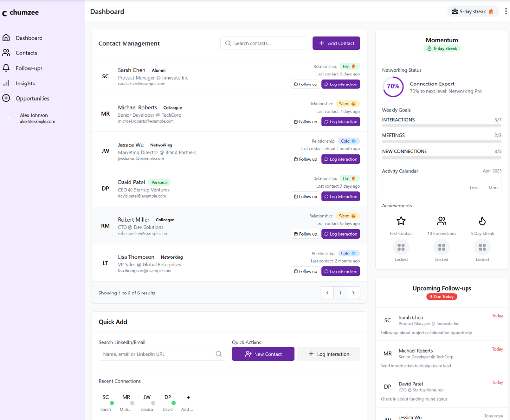Click the Dashboard home icon in sidebar
This screenshot has width=510, height=420.
click(x=6, y=38)
